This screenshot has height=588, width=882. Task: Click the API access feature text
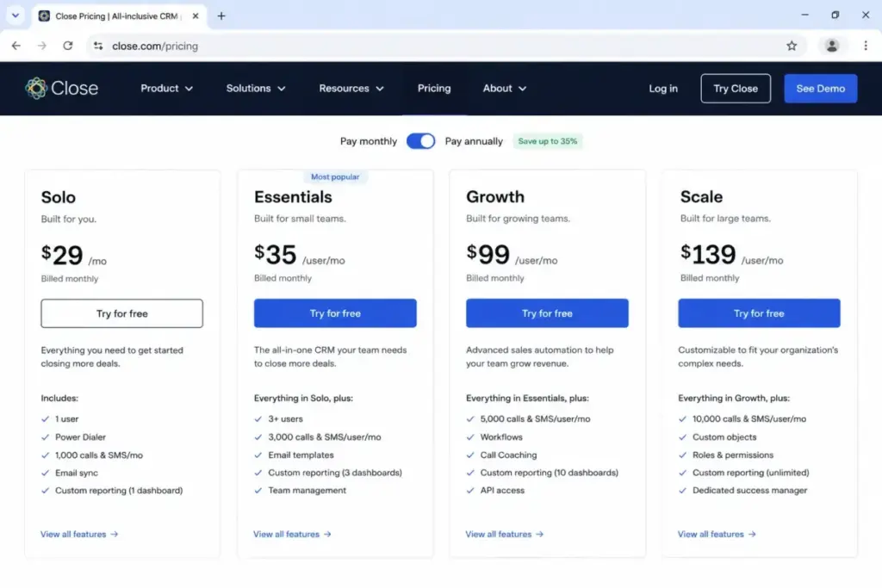(x=502, y=490)
